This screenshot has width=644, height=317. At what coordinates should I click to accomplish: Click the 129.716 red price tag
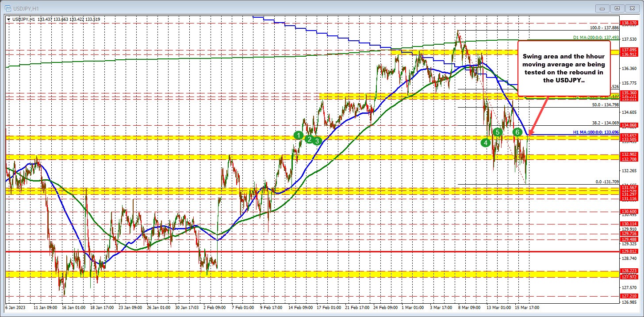click(x=629, y=233)
